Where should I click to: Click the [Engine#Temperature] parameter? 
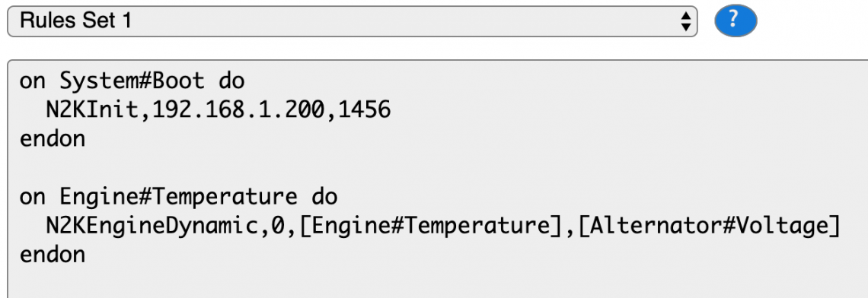[x=431, y=226]
